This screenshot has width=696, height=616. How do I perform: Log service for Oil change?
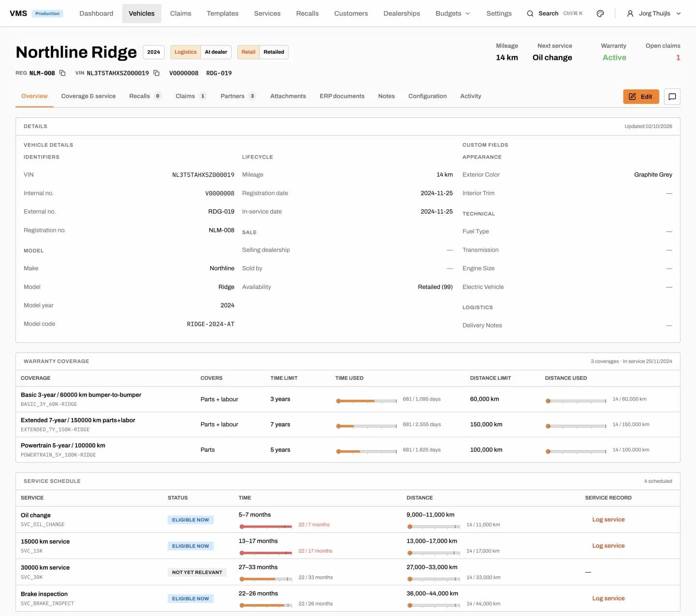click(x=608, y=519)
